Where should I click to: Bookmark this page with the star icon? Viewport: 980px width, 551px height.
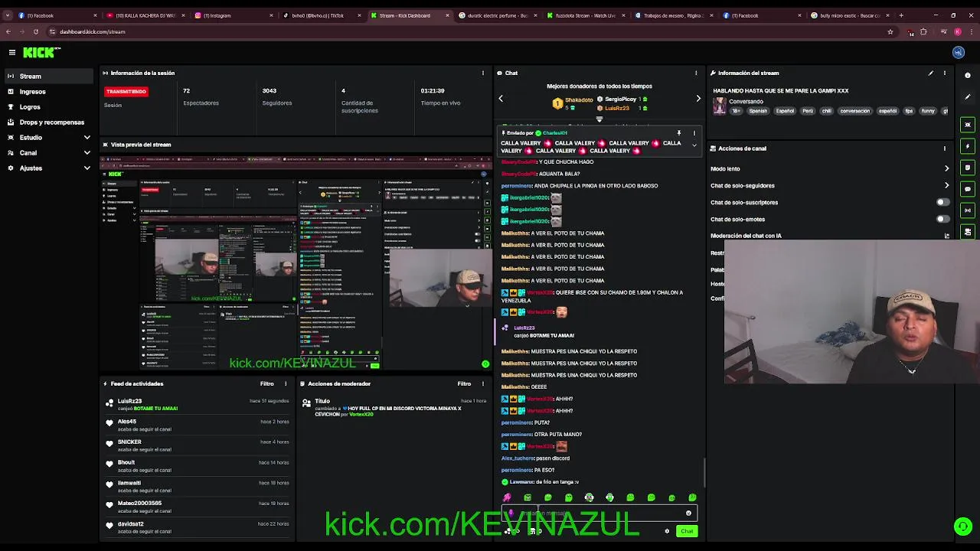pos(890,32)
